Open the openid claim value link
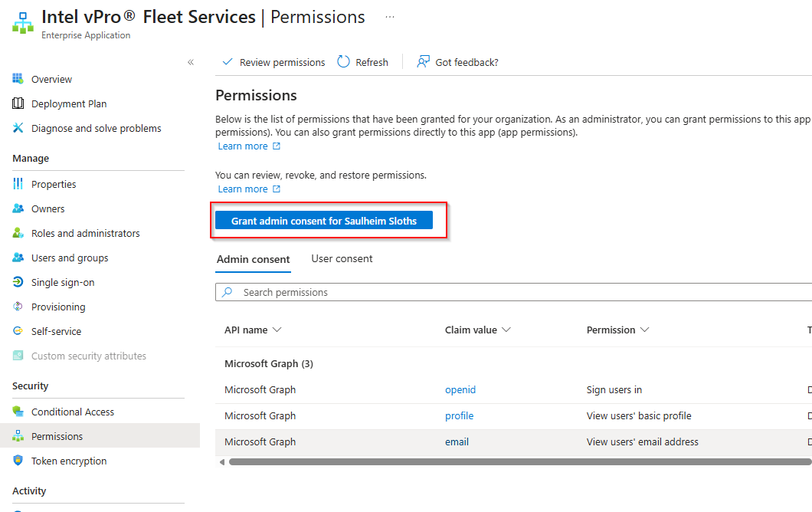 point(460,389)
